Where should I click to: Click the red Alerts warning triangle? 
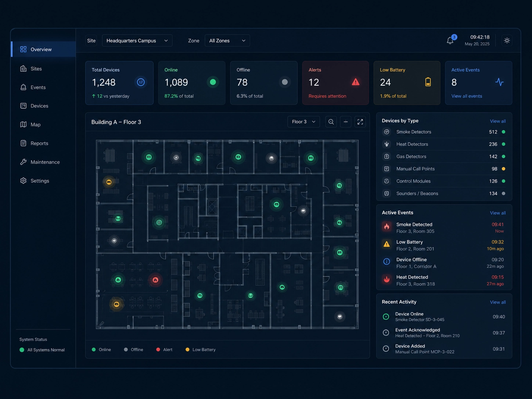click(x=356, y=82)
